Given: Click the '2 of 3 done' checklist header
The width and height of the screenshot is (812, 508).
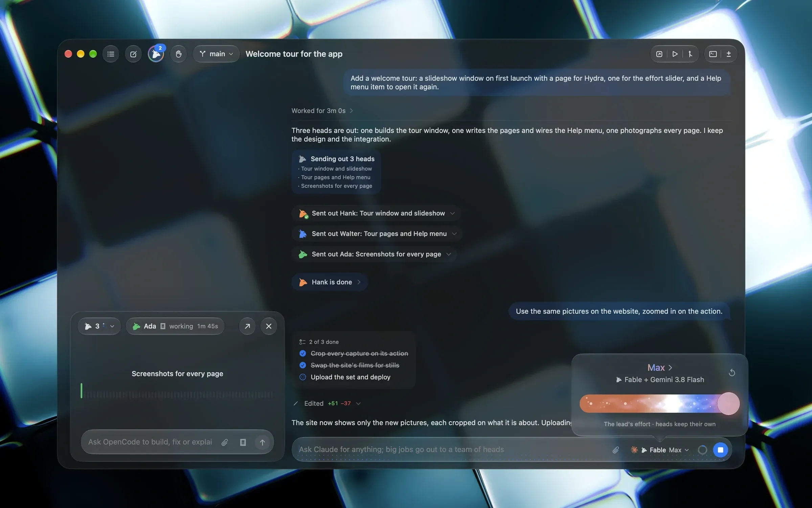Looking at the screenshot, I should (319, 342).
